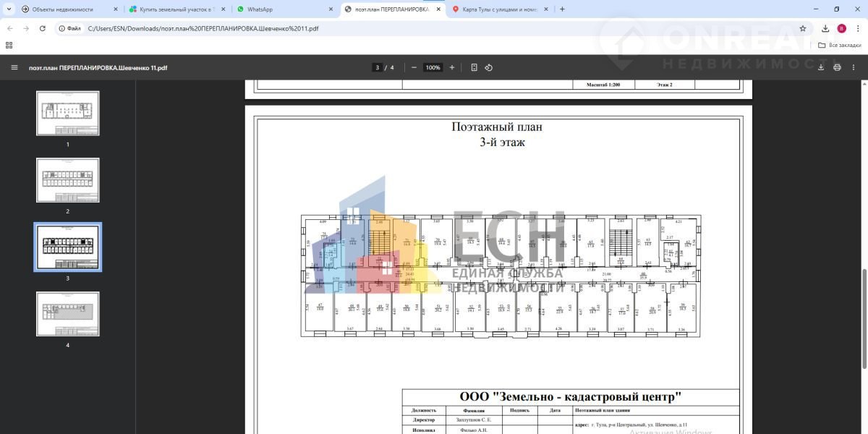868x434 pixels.
Task: Switch to the WhatsApp tab
Action: [x=282, y=9]
